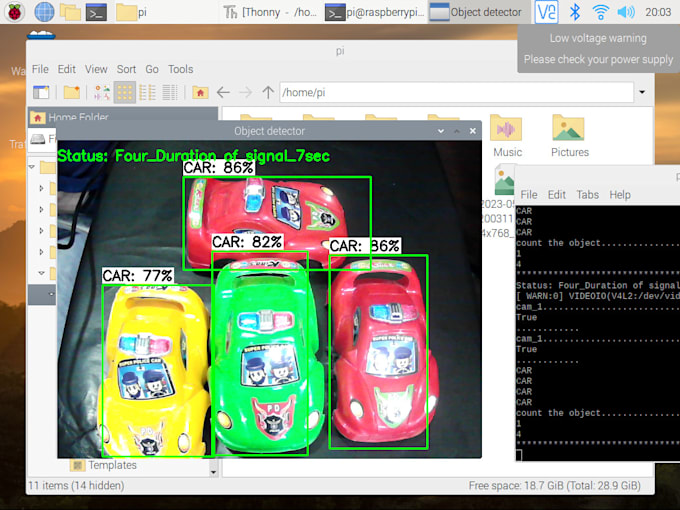This screenshot has width=680, height=510.
Task: Dismiss the Low voltage warning notification
Action: [598, 49]
